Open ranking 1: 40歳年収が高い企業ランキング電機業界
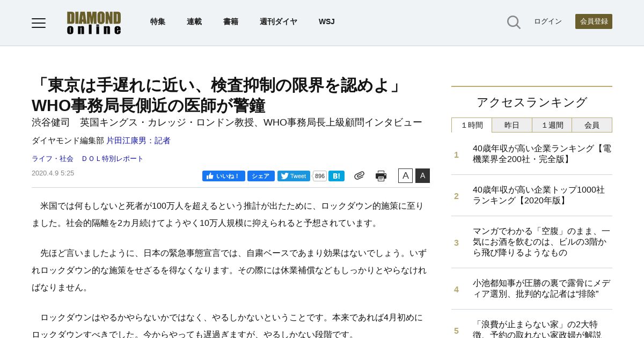The height and width of the screenshot is (338, 644). click(x=541, y=154)
